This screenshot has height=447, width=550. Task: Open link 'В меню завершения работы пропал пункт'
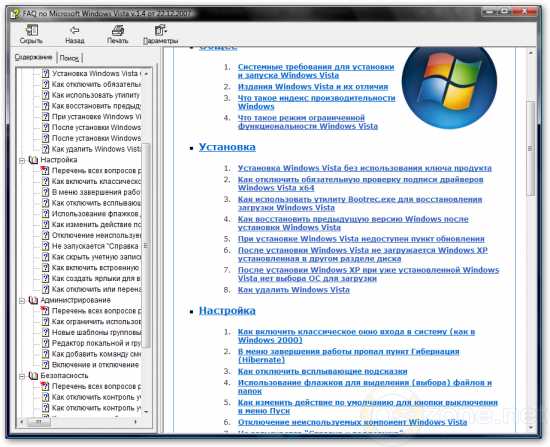pos(348,356)
